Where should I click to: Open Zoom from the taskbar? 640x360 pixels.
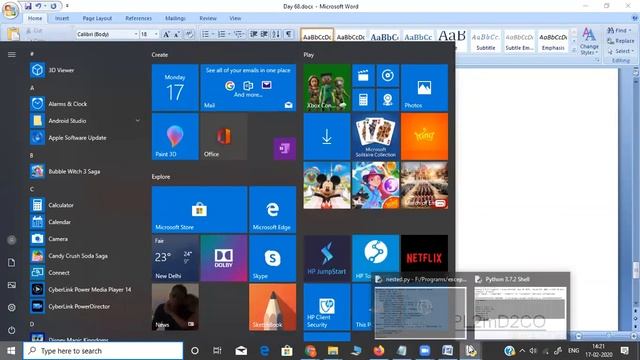[424, 351]
